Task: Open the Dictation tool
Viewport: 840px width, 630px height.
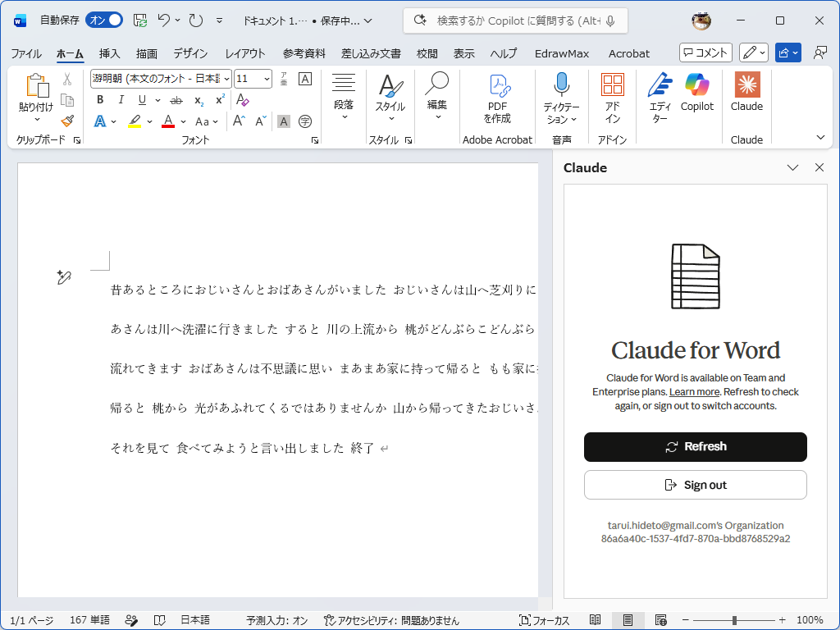Action: tap(560, 98)
